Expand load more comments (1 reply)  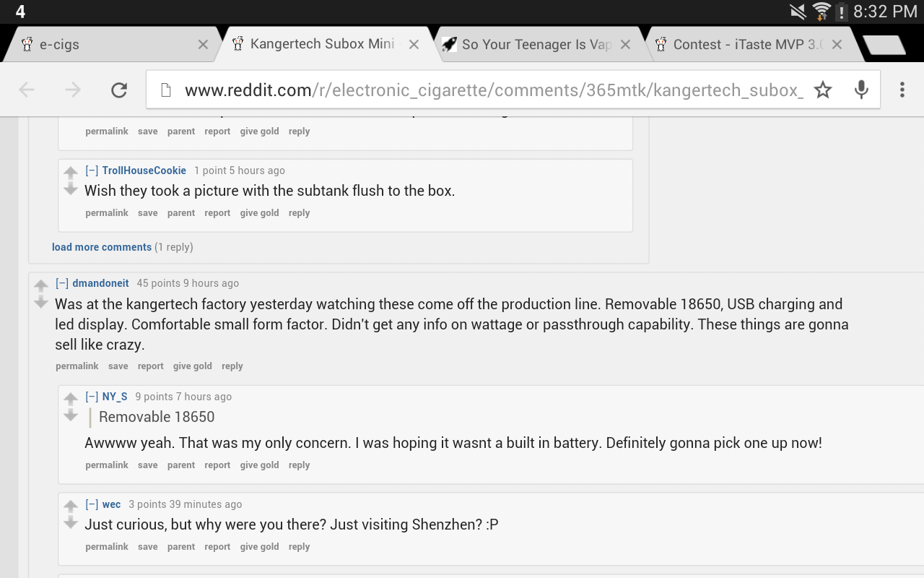point(122,247)
